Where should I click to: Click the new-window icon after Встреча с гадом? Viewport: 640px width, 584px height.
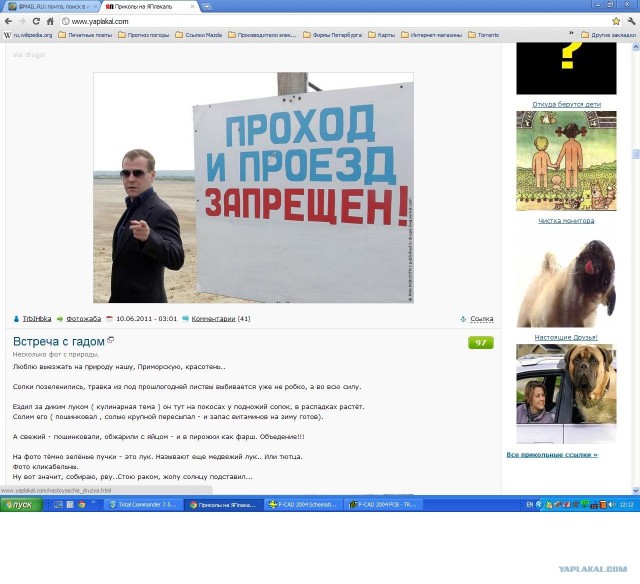click(x=110, y=340)
